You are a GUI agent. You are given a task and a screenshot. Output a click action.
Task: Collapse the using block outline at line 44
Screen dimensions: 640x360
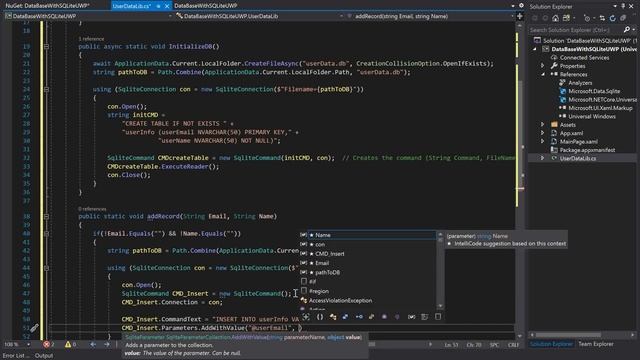(46, 268)
